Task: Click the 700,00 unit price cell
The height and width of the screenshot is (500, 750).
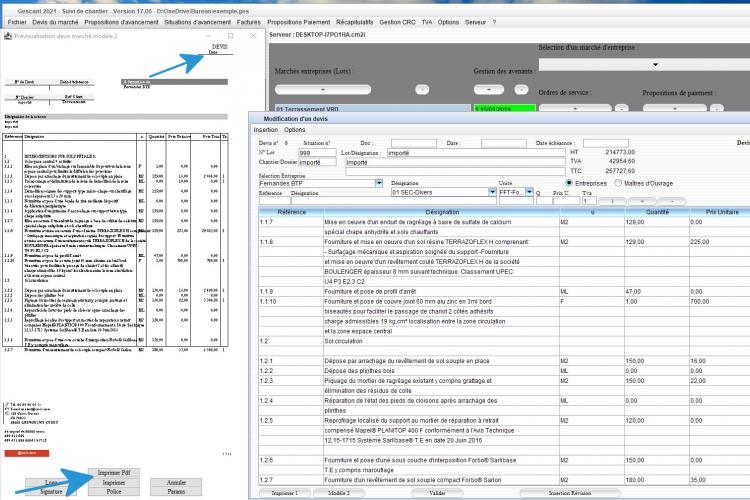Action: click(719, 301)
